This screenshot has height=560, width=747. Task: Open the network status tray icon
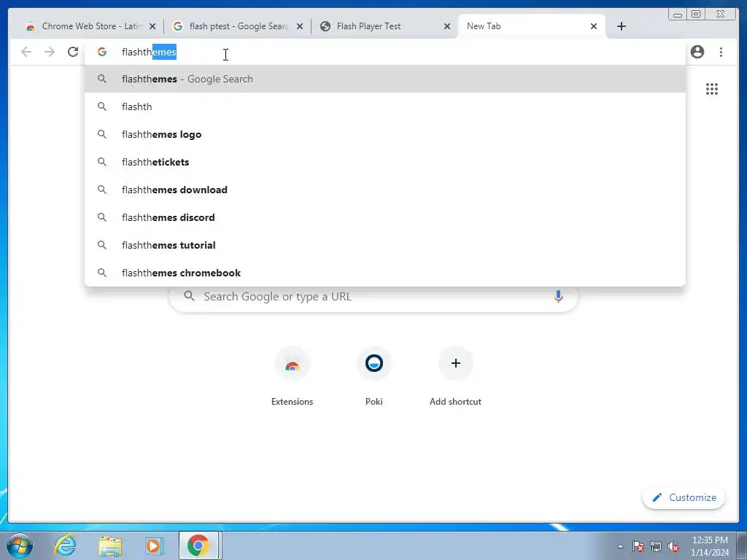point(656,546)
